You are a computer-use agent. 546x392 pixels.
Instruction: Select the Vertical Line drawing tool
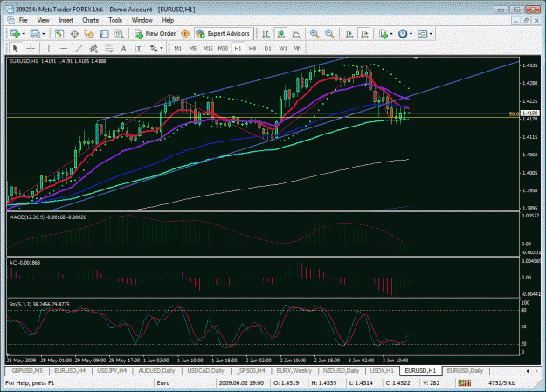pos(49,48)
